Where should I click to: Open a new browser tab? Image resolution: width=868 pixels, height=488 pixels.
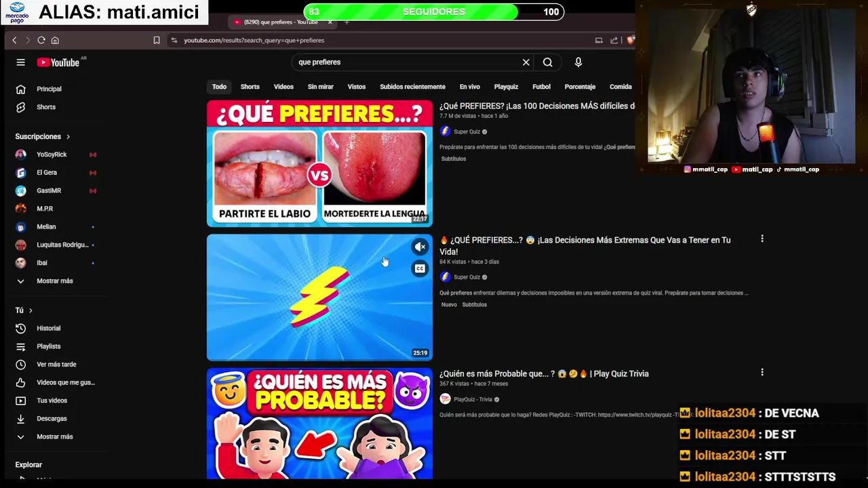tap(347, 22)
